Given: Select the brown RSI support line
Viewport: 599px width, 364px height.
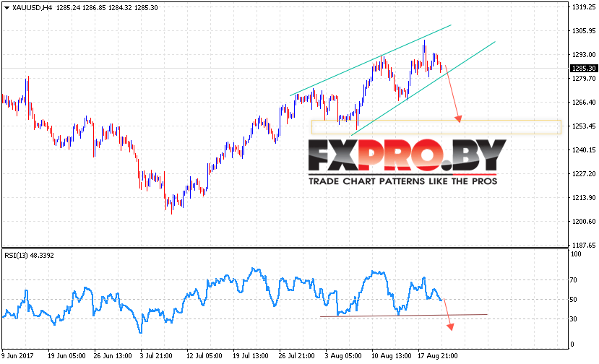Looking at the screenshot, I should coord(404,316).
